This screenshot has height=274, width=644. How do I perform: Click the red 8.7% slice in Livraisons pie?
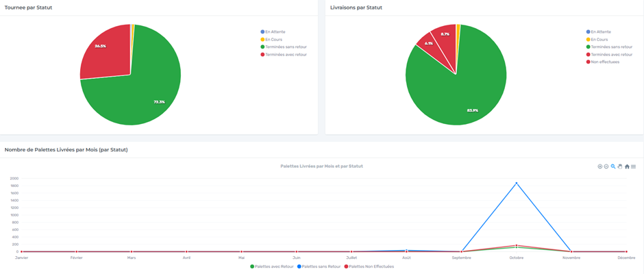445,36
